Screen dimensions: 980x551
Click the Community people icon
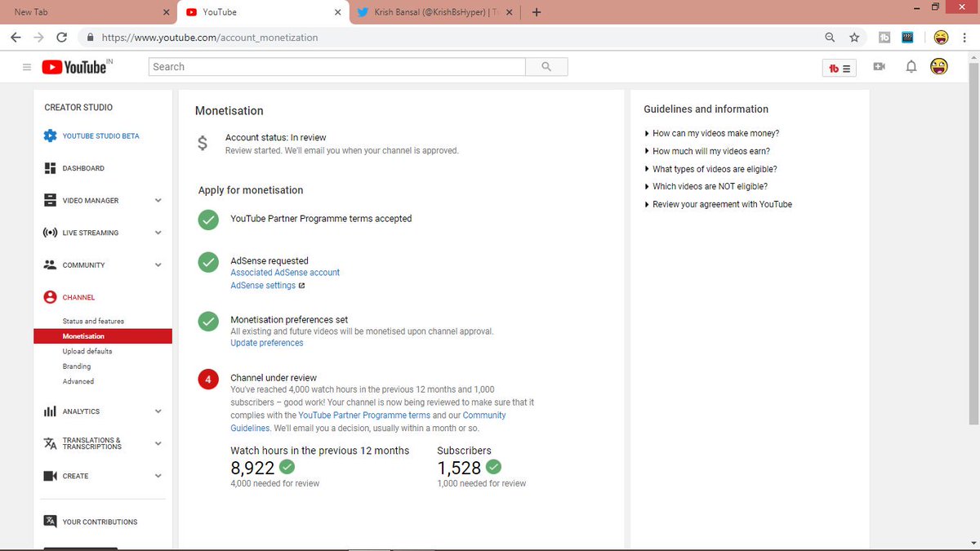(x=50, y=264)
